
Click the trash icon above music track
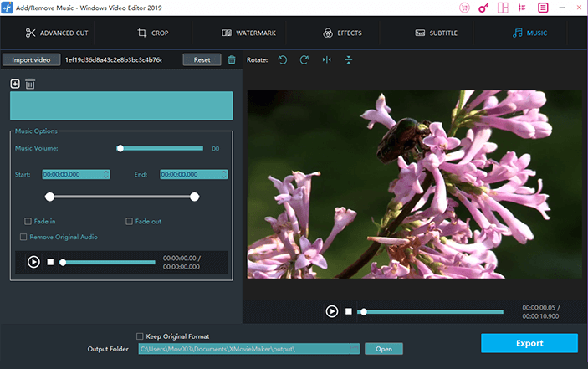30,84
